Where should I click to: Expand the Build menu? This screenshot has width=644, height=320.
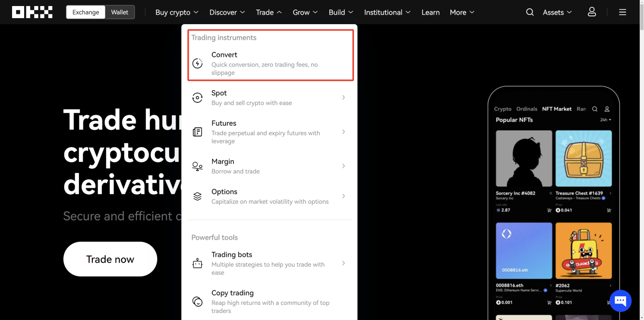click(341, 12)
